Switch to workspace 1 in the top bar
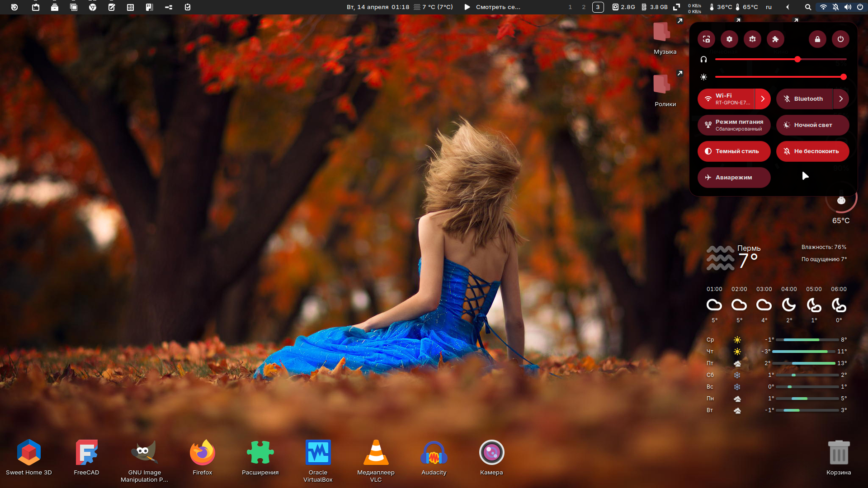Screen dimensions: 868x488 click(x=570, y=7)
